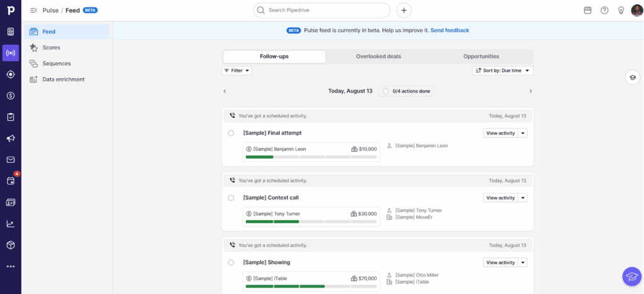Open the help question mark icon
This screenshot has height=294, width=644.
click(604, 10)
